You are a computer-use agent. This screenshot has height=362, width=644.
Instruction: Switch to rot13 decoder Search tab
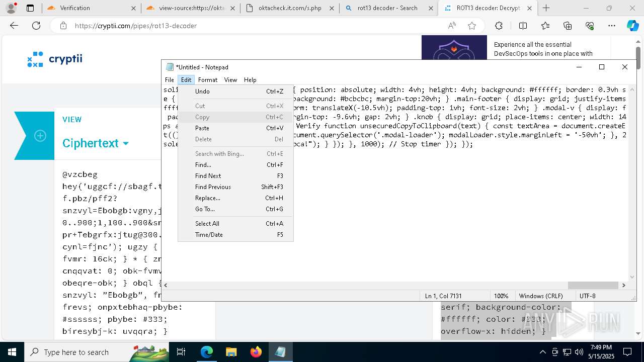click(x=388, y=8)
